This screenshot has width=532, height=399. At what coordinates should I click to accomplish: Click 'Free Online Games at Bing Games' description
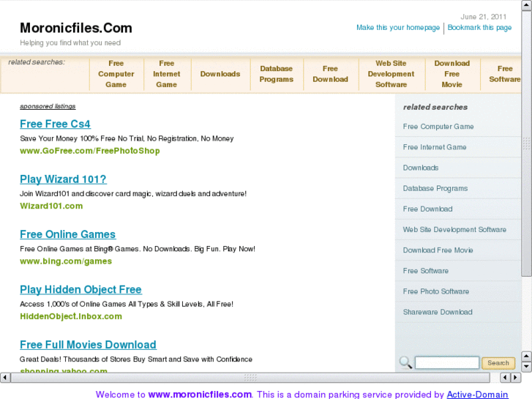point(138,249)
